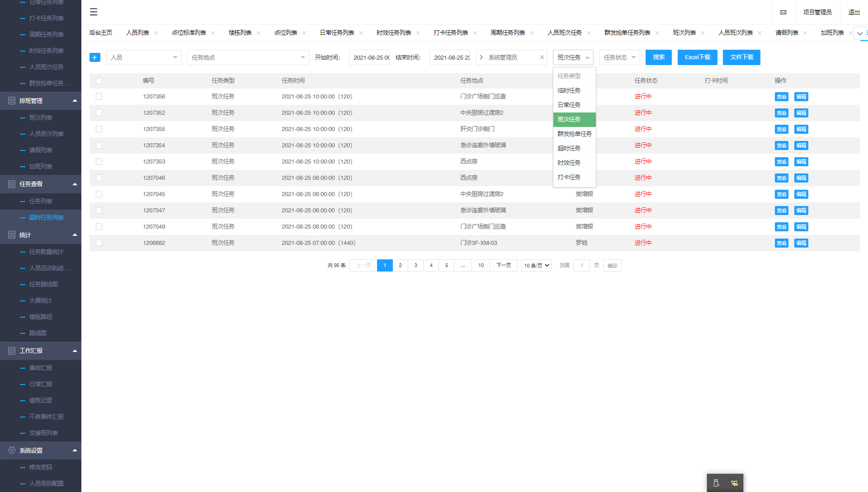Check the row checkbox for task 1207046

click(99, 178)
